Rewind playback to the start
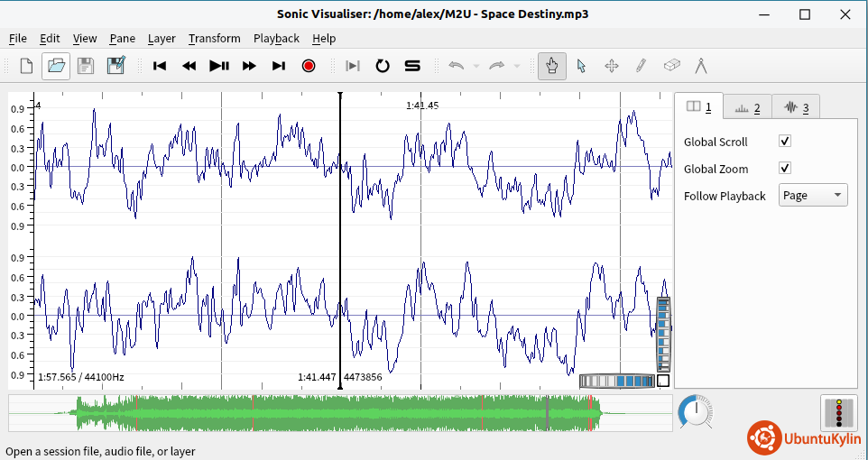Image resolution: width=868 pixels, height=460 pixels. click(161, 66)
